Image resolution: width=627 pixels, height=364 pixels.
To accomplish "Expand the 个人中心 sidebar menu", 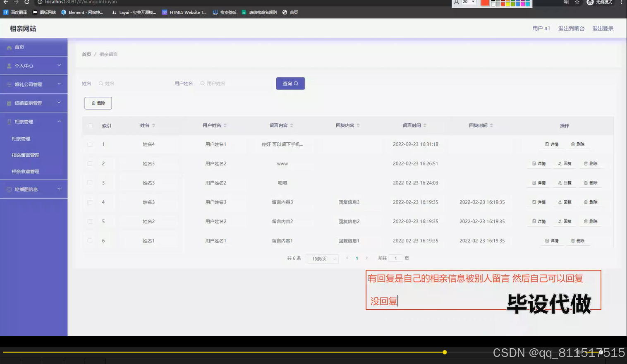I will click(34, 66).
